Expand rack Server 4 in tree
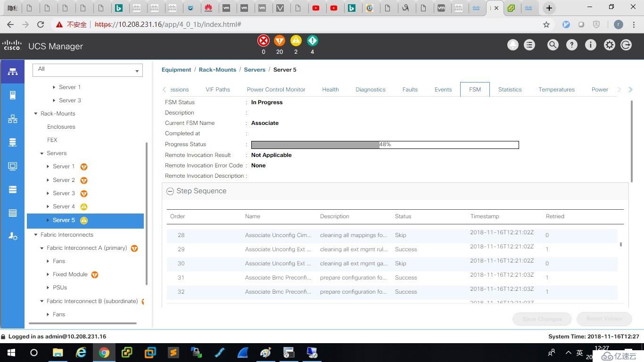This screenshot has height=362, width=644. [48, 206]
